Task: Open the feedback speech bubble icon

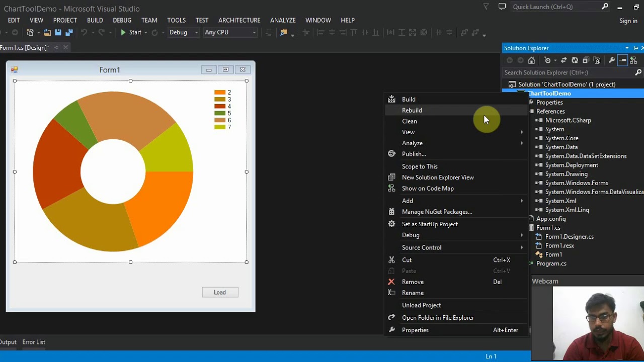Action: 502,7
